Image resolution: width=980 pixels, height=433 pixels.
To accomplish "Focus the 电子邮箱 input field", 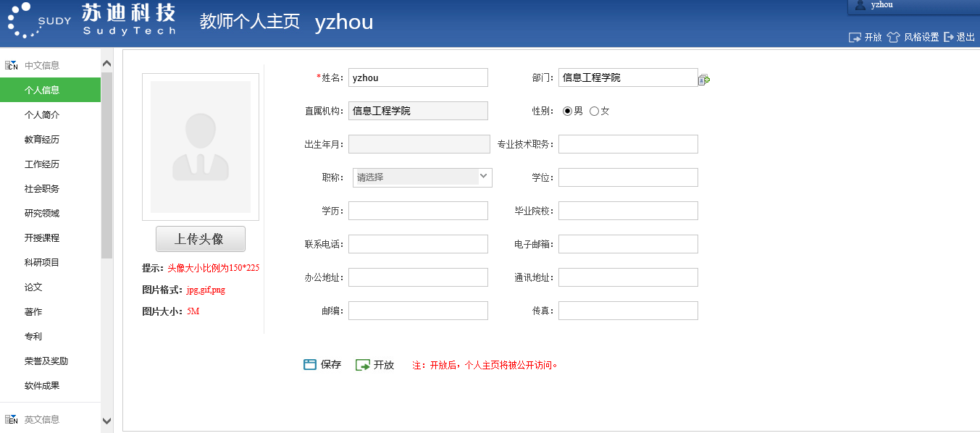I will tap(628, 244).
